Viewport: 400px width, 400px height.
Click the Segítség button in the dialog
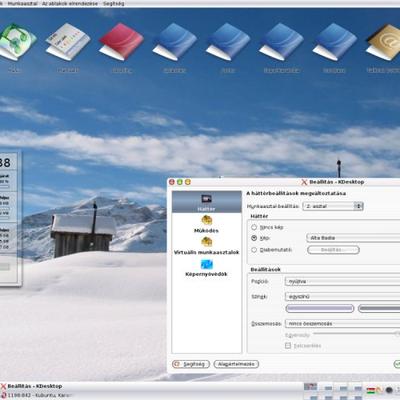pyautogui.click(x=191, y=364)
